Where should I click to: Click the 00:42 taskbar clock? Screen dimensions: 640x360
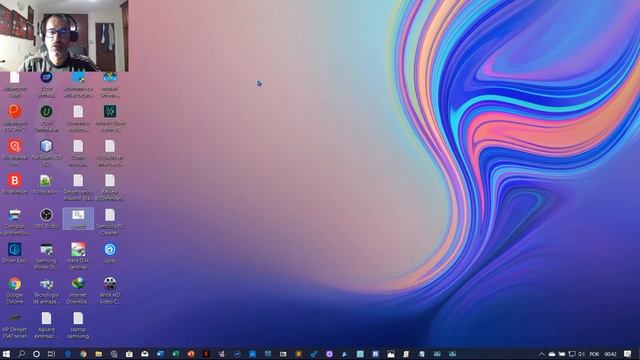pyautogui.click(x=610, y=354)
